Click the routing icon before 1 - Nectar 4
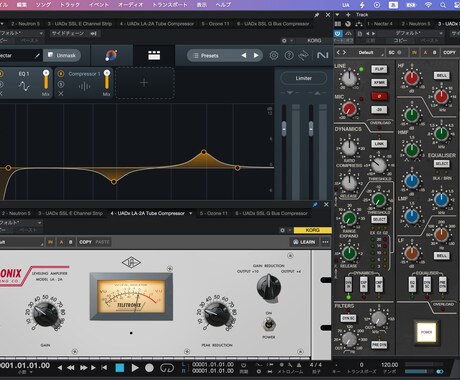 [x=359, y=24]
